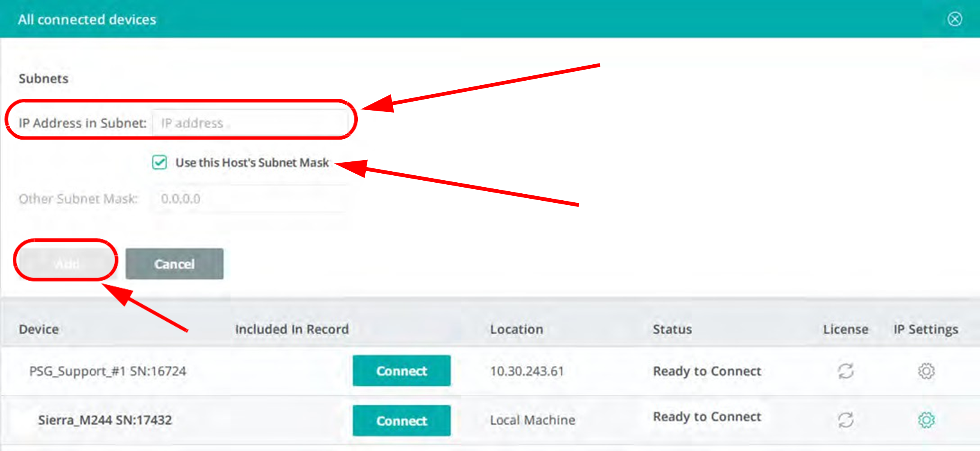The height and width of the screenshot is (451, 980).
Task: Select the Sierra_M244 SN:17432 device name
Action: coord(105,420)
